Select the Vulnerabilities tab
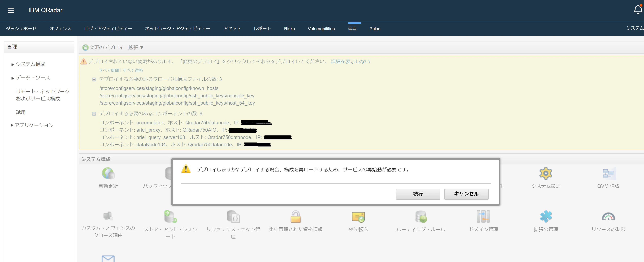 321,28
